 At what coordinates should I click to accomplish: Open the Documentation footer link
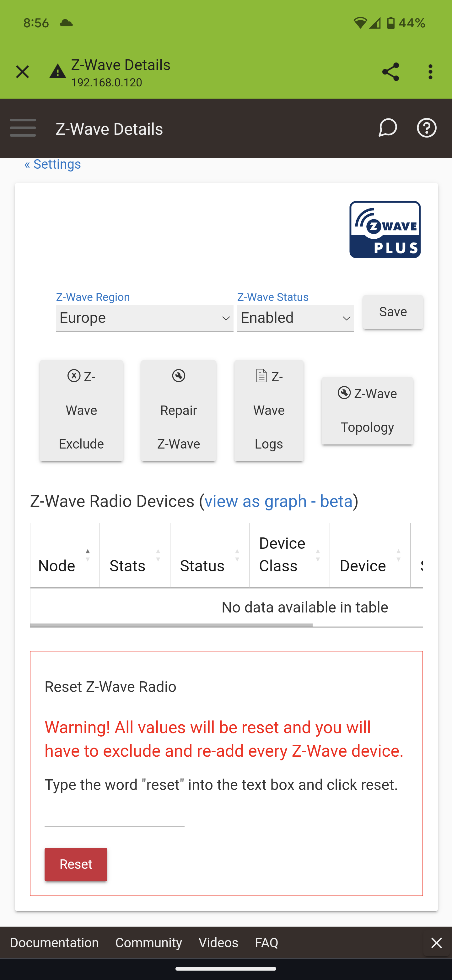point(54,943)
